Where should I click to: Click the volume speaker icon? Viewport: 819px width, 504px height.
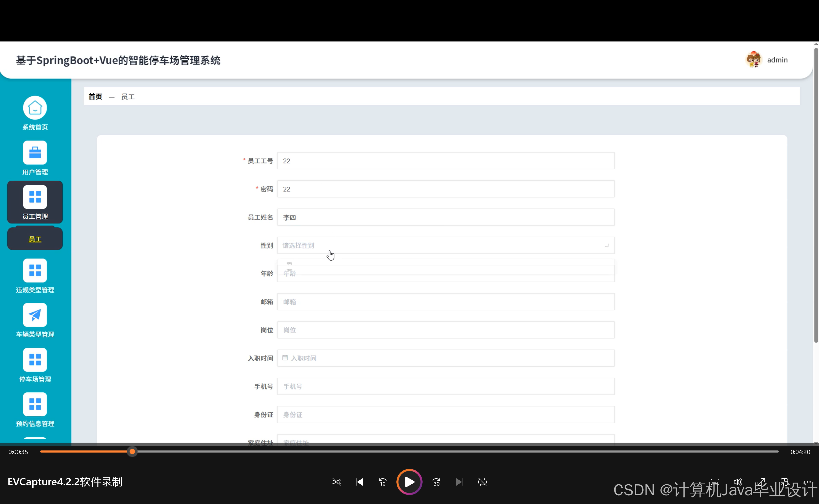coord(738,482)
